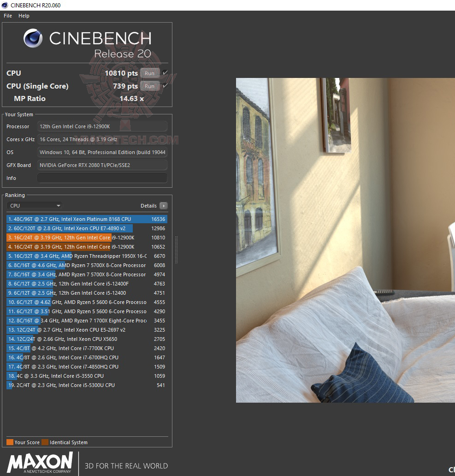Toggle the CPU test checkbox
This screenshot has height=476, width=455.
[165, 72]
